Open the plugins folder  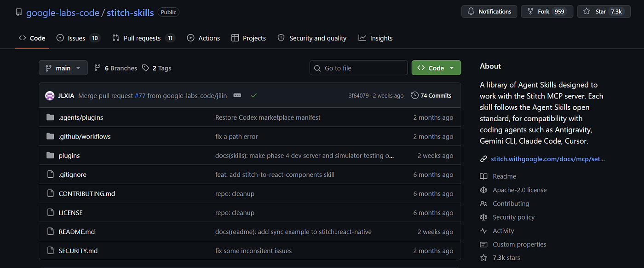(x=69, y=156)
